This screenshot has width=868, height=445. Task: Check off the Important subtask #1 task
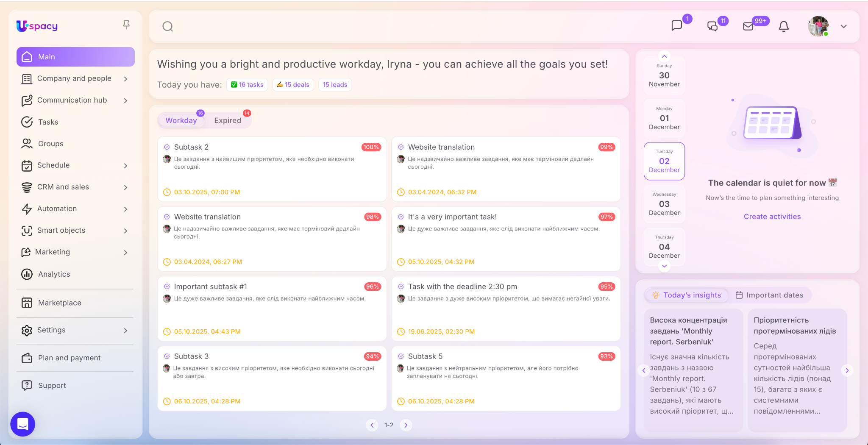tap(167, 286)
